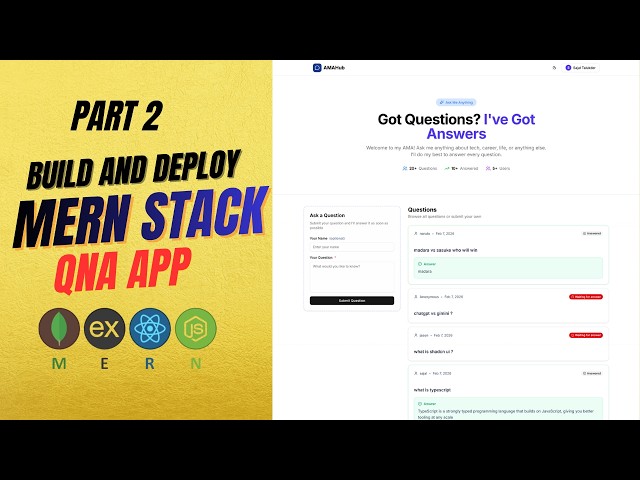Click the Waiting for answer badge on shadcn question
640x480 pixels.
586,335
